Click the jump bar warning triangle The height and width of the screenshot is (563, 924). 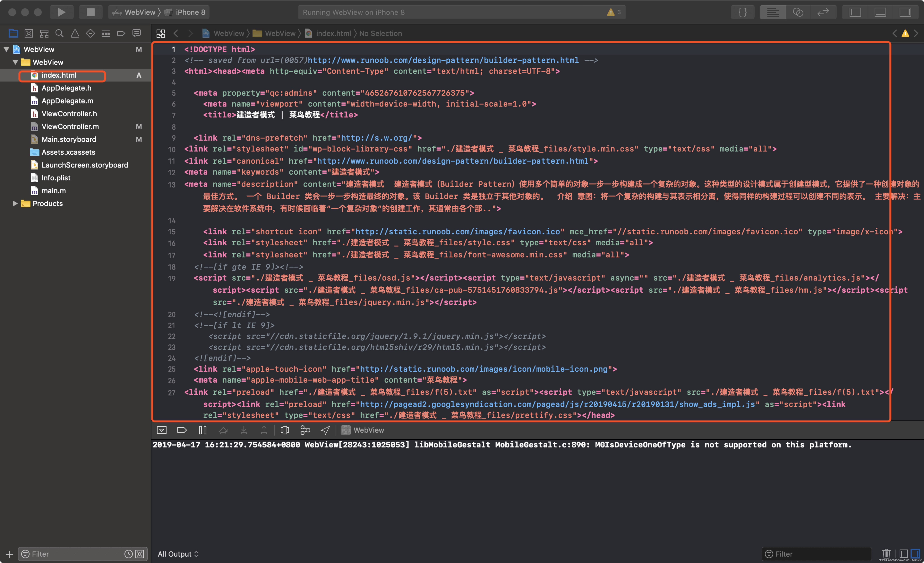tap(905, 33)
